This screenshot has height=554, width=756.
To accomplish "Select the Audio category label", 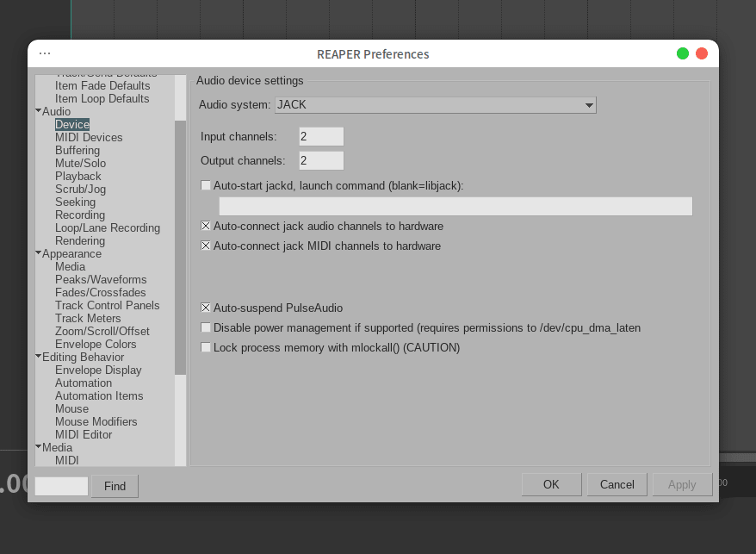I will click(x=56, y=111).
